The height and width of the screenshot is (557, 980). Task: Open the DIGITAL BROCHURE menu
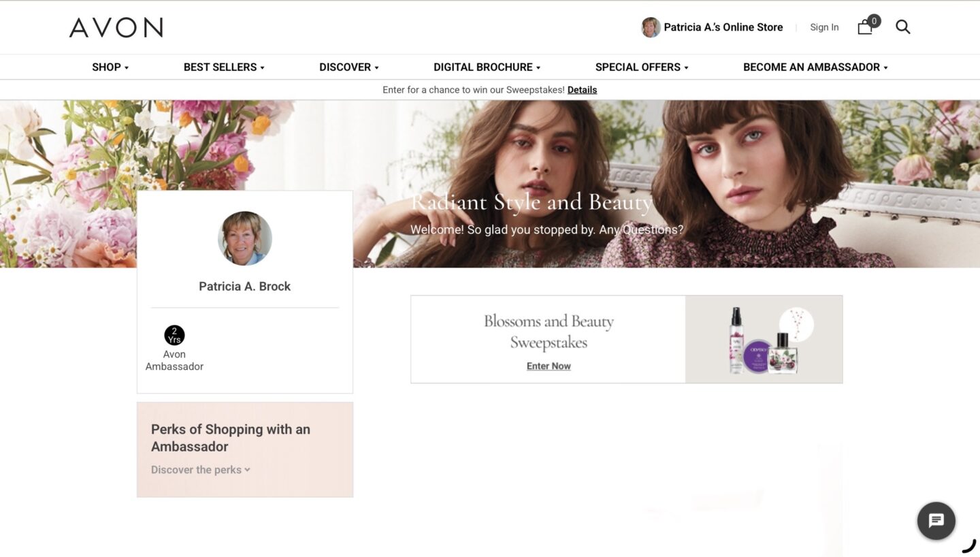tap(487, 67)
